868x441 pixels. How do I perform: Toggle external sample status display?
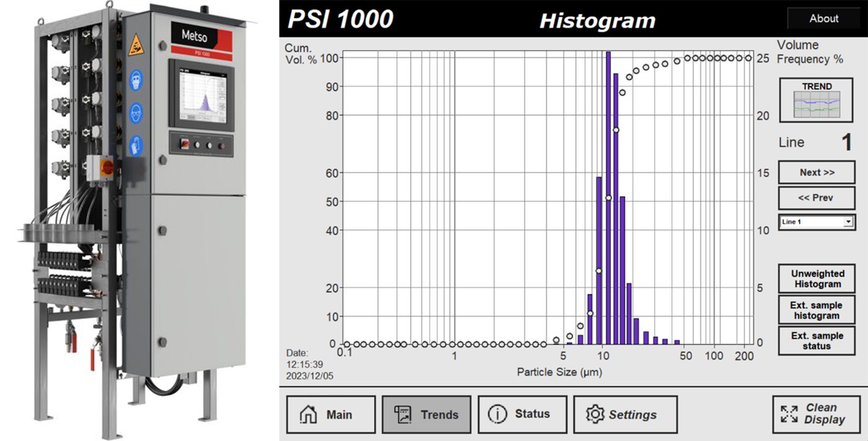coord(816,341)
